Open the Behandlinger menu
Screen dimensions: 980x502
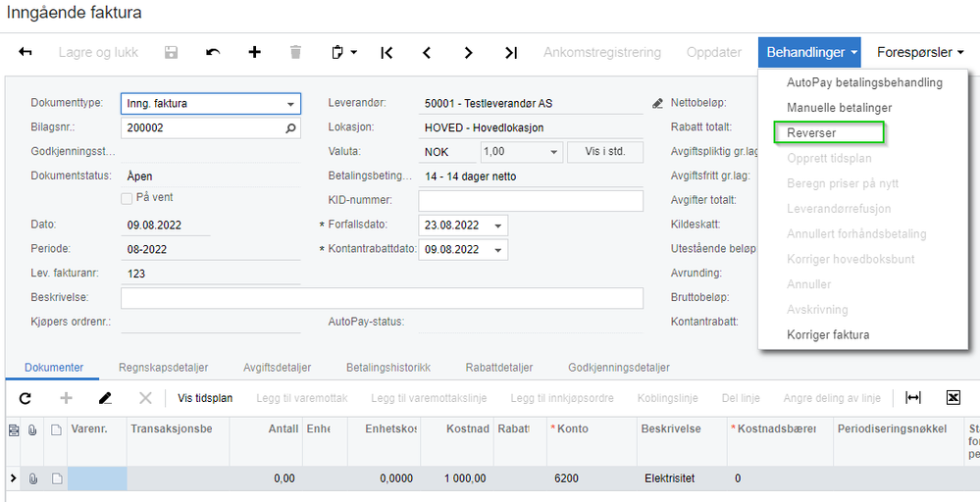[x=809, y=52]
